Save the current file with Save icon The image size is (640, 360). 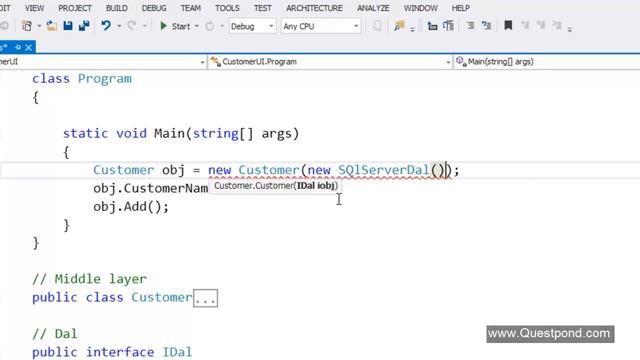click(x=68, y=26)
